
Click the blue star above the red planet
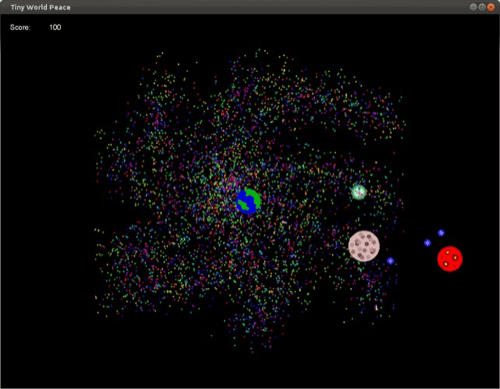coord(441,233)
